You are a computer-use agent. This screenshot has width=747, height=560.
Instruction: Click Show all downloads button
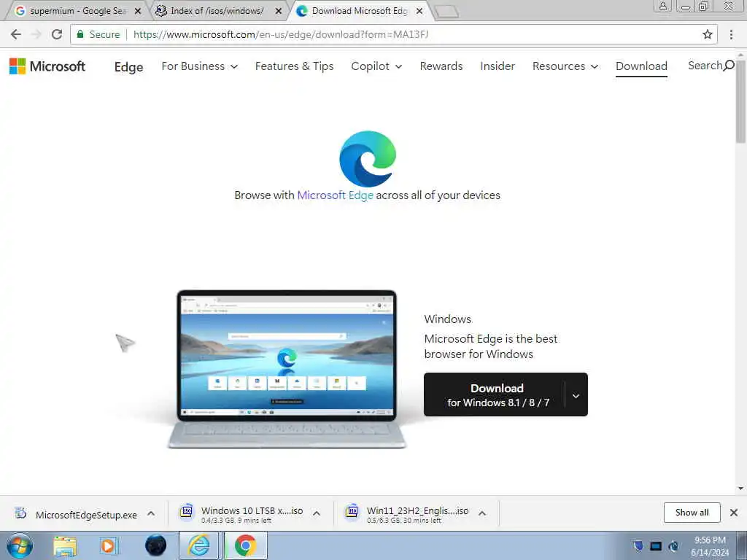click(x=692, y=513)
